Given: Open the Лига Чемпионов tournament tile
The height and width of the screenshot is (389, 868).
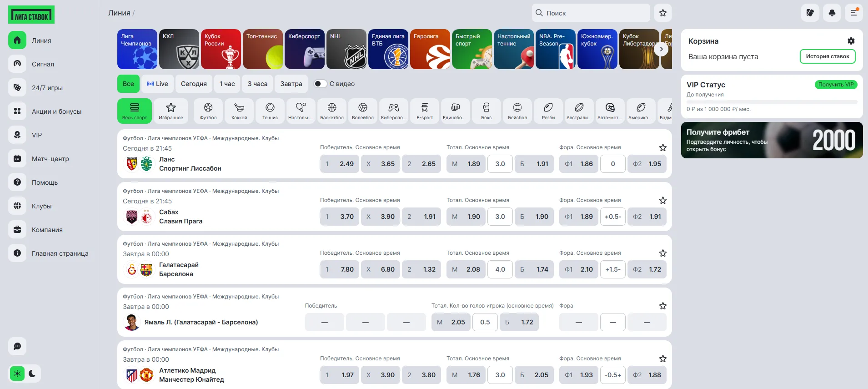Looking at the screenshot, I should click(x=137, y=49).
